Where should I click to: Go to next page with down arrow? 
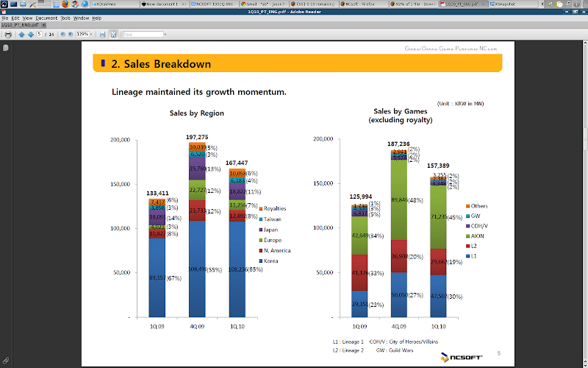(x=31, y=35)
